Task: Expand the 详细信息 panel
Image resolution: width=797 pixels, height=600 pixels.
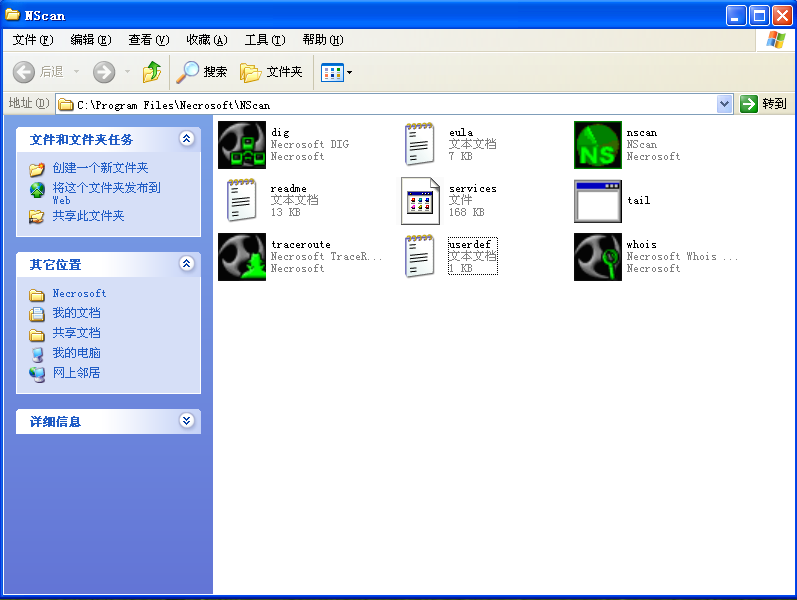Action: [x=187, y=421]
